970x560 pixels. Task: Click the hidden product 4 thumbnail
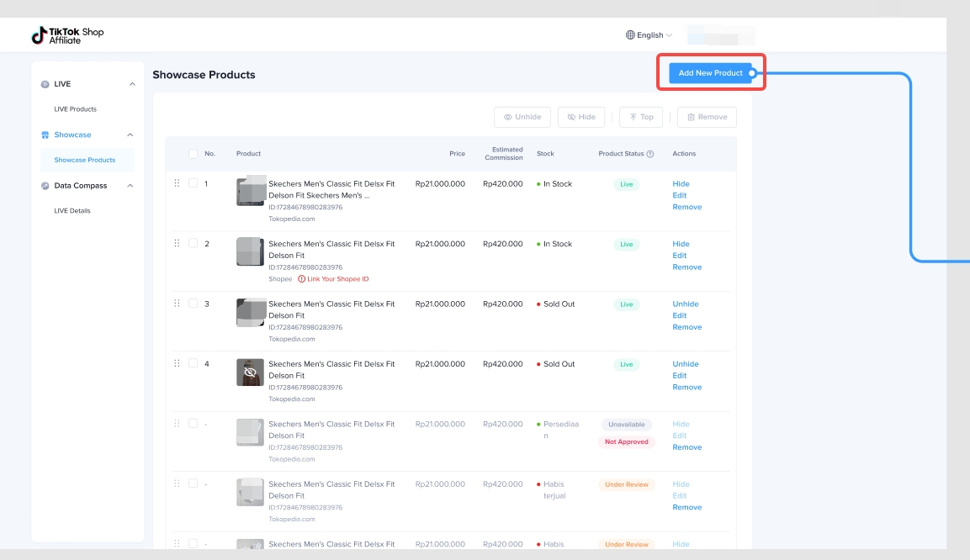(250, 372)
